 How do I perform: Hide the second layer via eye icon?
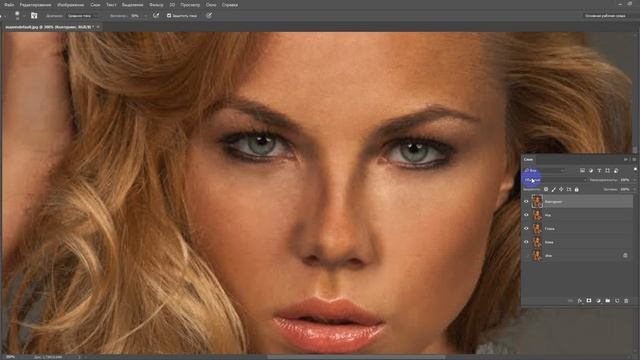point(526,215)
